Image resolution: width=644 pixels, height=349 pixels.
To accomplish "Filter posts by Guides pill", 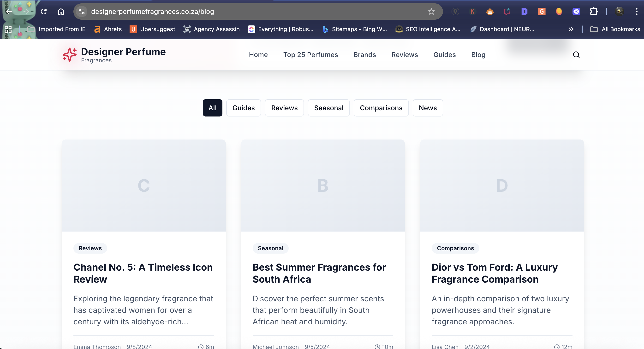I will 244,108.
